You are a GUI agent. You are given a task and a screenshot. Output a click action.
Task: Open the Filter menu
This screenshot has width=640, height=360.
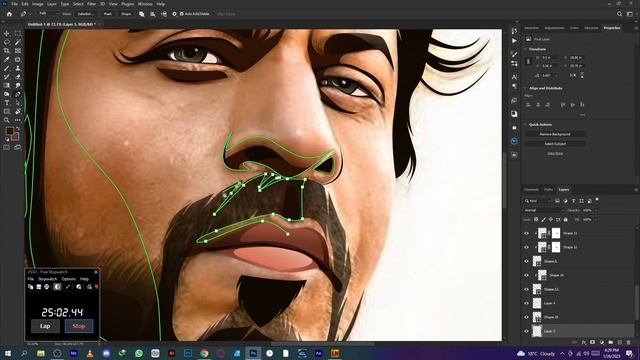tap(91, 4)
